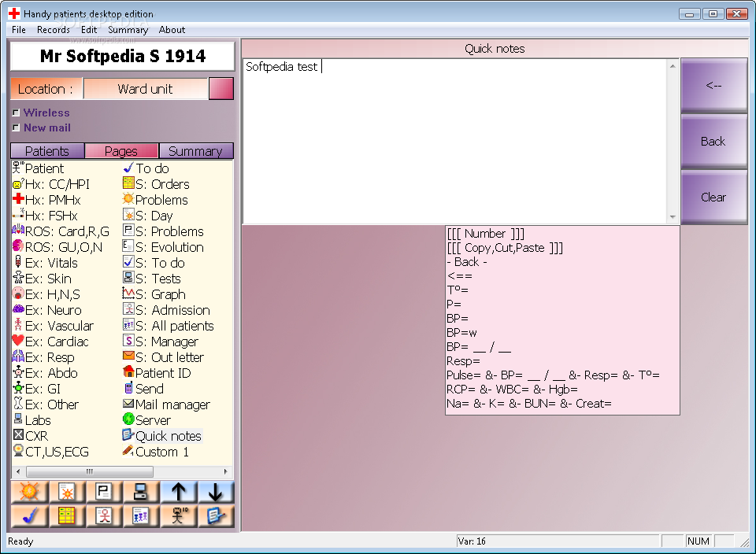756x554 pixels.
Task: Click the computer tests toolbar icon
Action: [141, 492]
